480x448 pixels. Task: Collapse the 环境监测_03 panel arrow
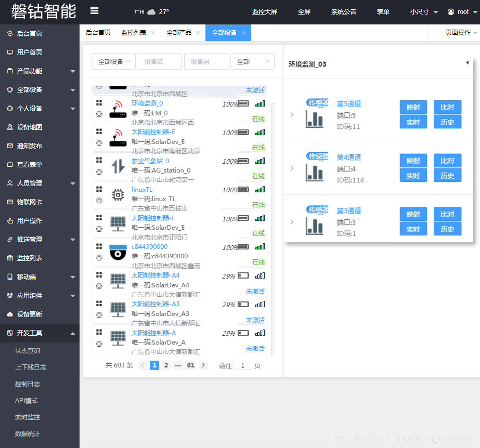click(x=468, y=62)
